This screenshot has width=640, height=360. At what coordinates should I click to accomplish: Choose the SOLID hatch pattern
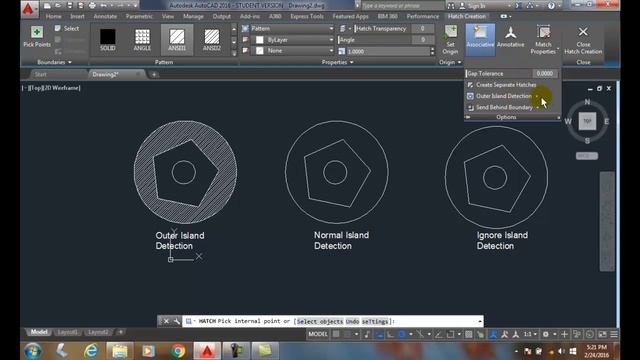point(108,40)
